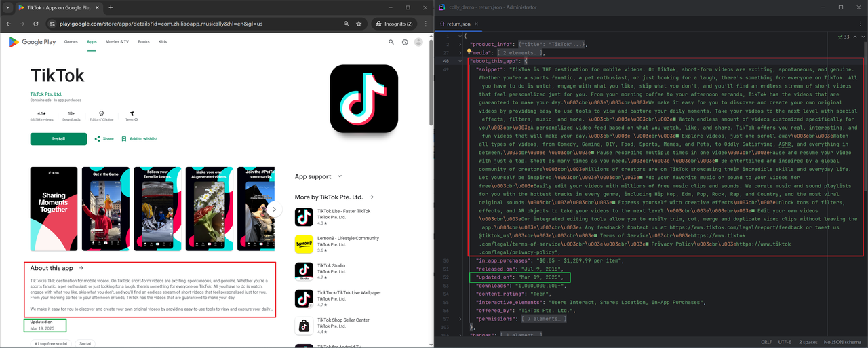Add TikTok to wishlist
The height and width of the screenshot is (348, 868).
pyautogui.click(x=140, y=139)
